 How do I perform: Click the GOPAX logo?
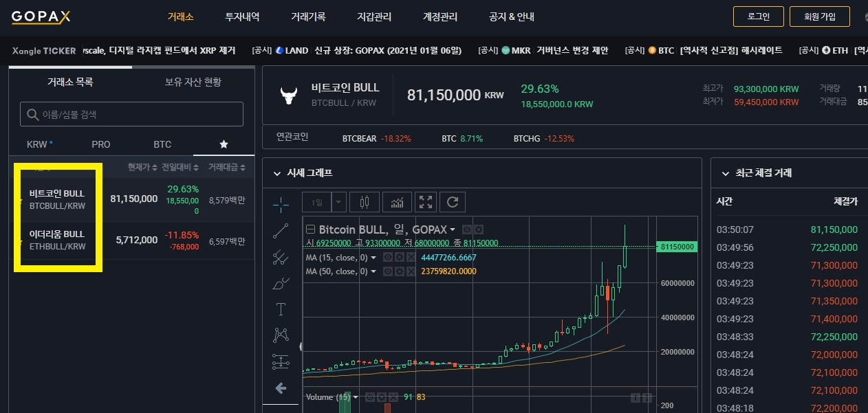tap(41, 16)
